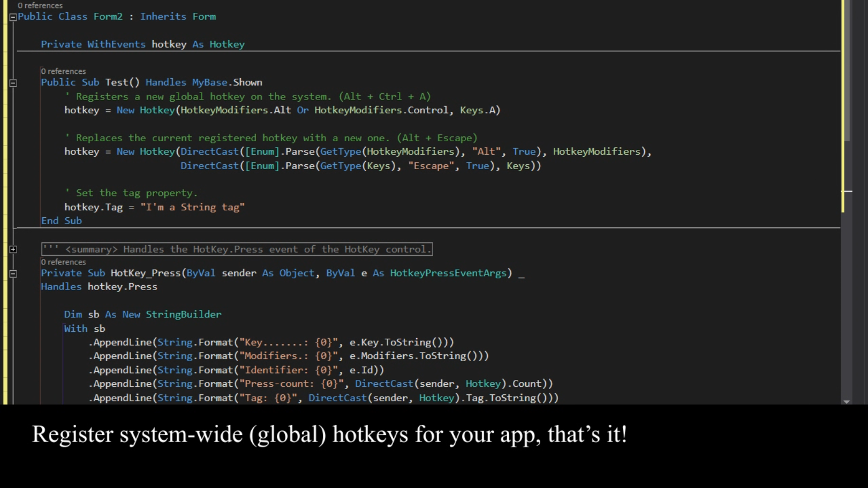The image size is (868, 488).
Task: Click the HotkeyPressEventArgs parameter type
Action: tap(448, 273)
